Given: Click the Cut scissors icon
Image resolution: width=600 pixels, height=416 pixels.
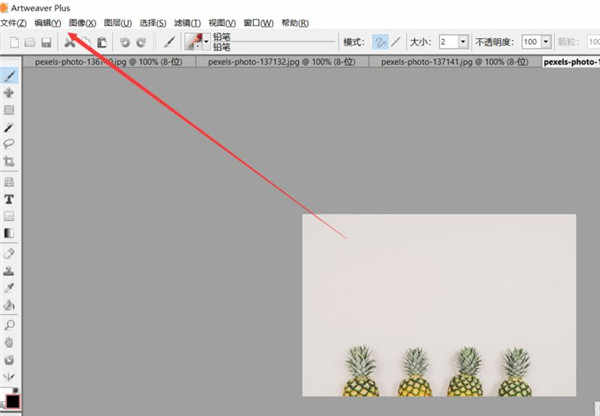Looking at the screenshot, I should tap(70, 42).
